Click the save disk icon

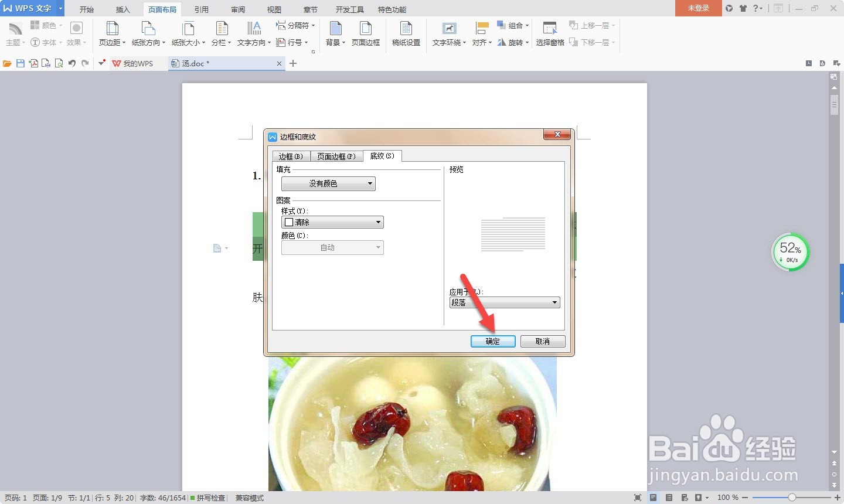(x=21, y=63)
